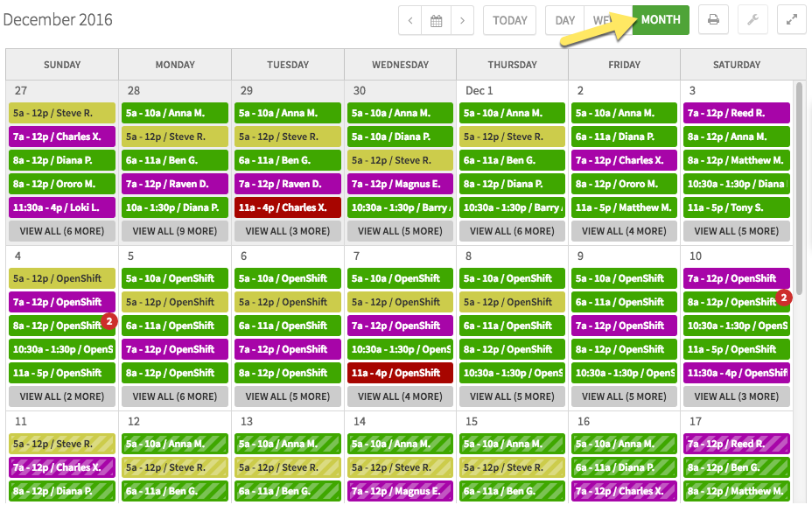Click the red badge on December 10 OpenShift

(785, 298)
